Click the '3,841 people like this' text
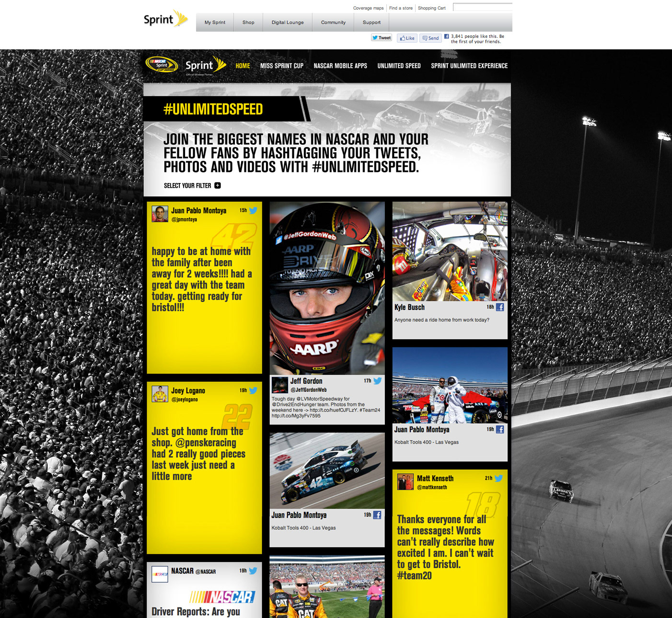This screenshot has width=672, height=618. pos(477,39)
